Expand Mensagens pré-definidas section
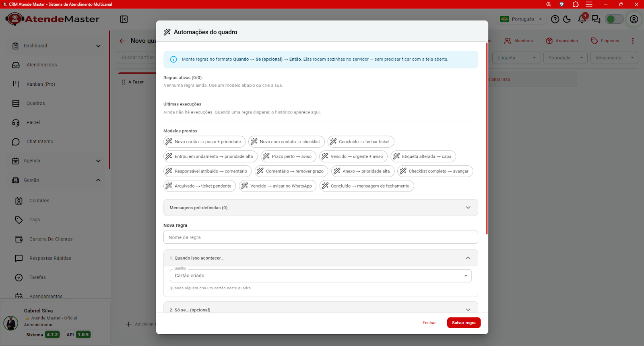The image size is (644, 346). (321, 208)
